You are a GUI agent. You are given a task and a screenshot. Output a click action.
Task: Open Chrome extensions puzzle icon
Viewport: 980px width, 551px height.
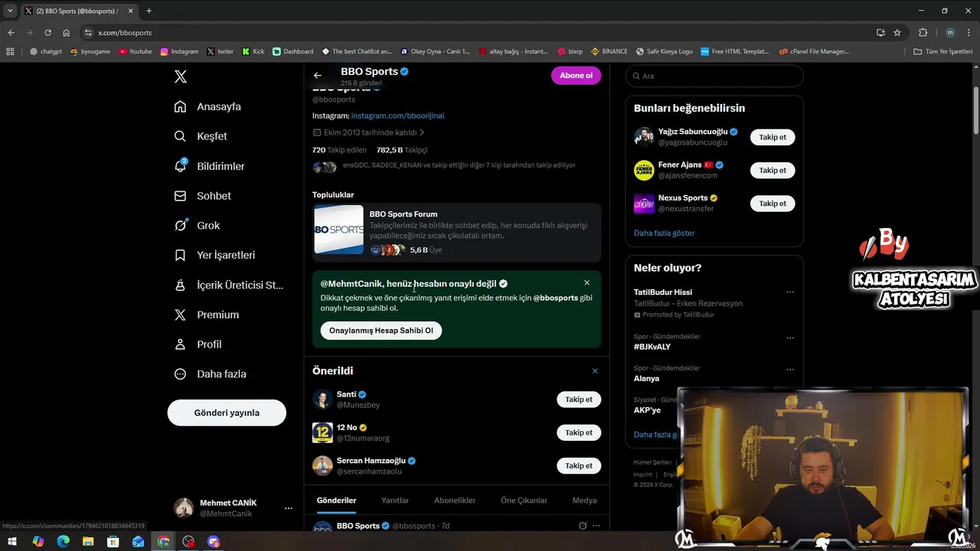pos(923,33)
